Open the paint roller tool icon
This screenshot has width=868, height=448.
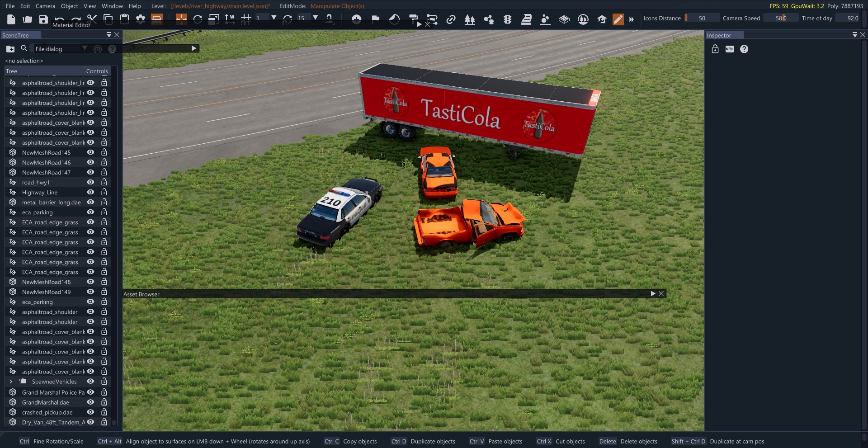click(413, 19)
